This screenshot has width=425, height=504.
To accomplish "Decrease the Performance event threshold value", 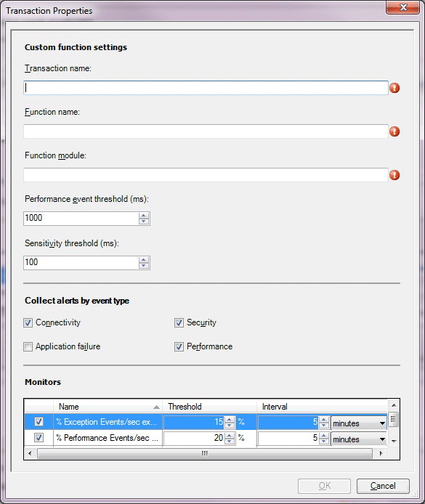I will [x=144, y=221].
